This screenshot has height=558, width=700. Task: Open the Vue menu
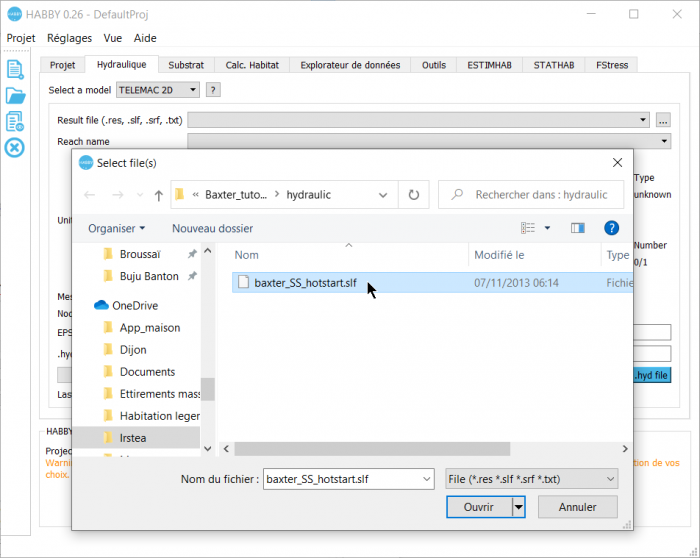[112, 38]
